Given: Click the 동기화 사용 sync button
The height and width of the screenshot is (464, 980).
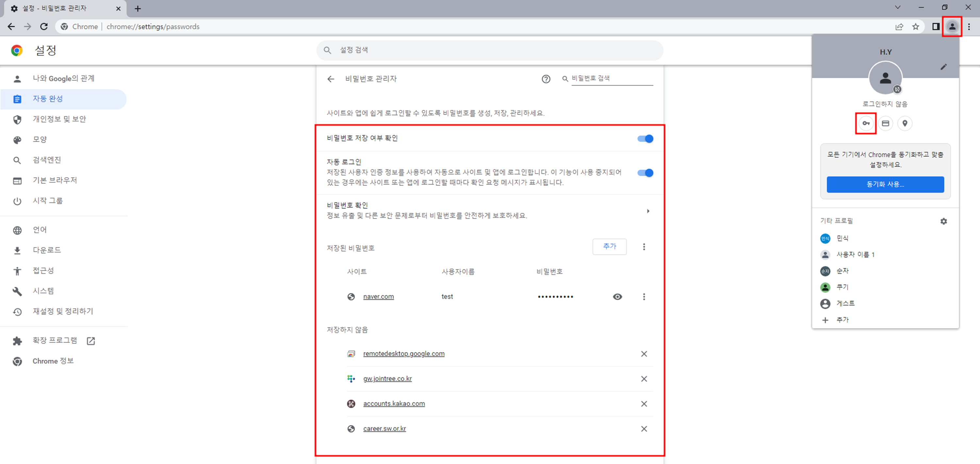Looking at the screenshot, I should (885, 184).
